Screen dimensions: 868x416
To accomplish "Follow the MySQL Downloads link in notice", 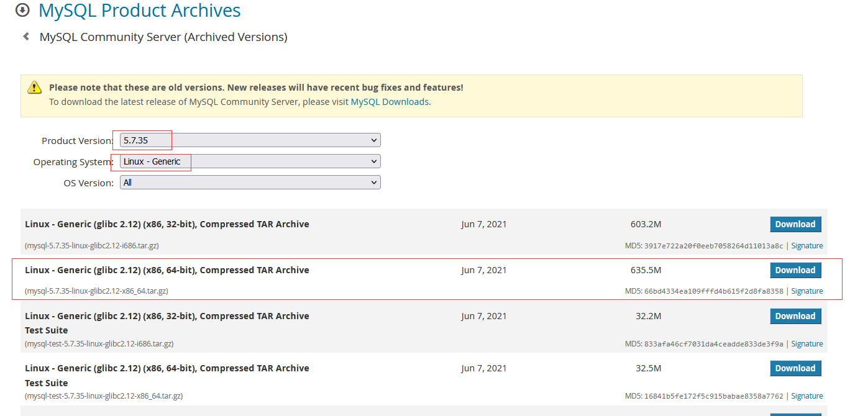I will pyautogui.click(x=390, y=102).
